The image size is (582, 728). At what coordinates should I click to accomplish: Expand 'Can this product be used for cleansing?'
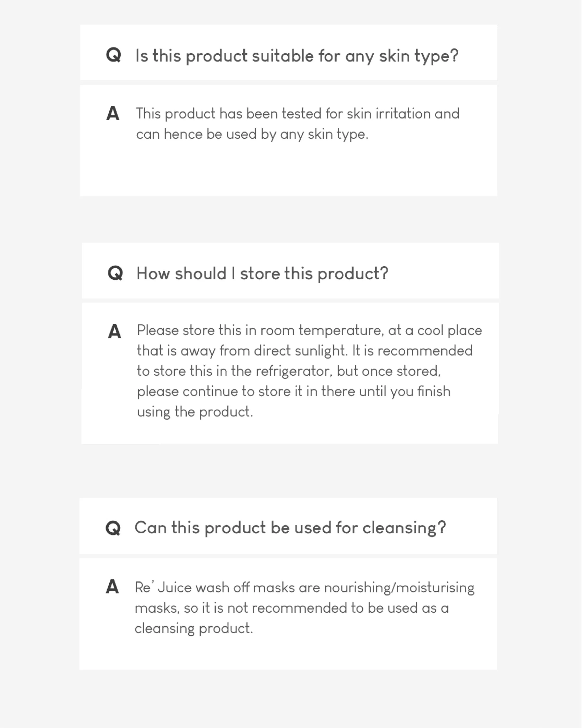(x=288, y=525)
